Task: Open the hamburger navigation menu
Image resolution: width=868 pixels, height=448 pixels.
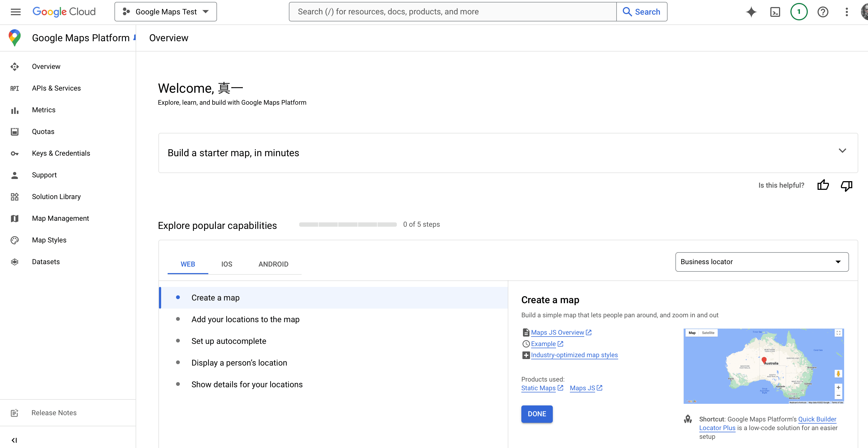Action: click(15, 12)
